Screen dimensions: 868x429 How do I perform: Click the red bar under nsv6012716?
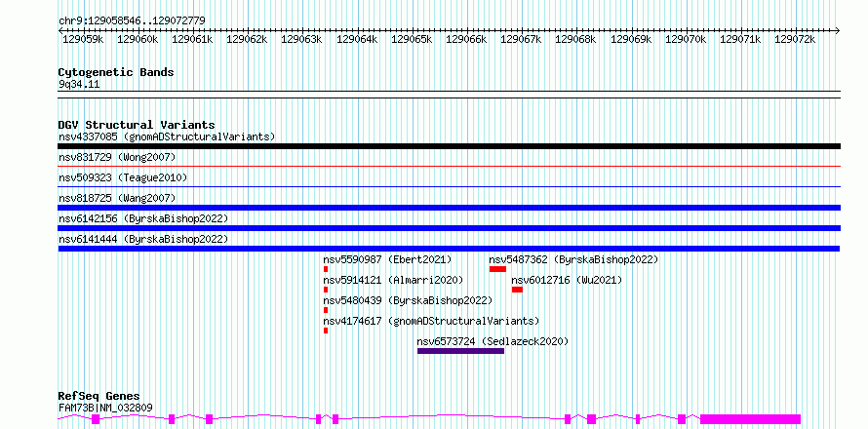517,290
